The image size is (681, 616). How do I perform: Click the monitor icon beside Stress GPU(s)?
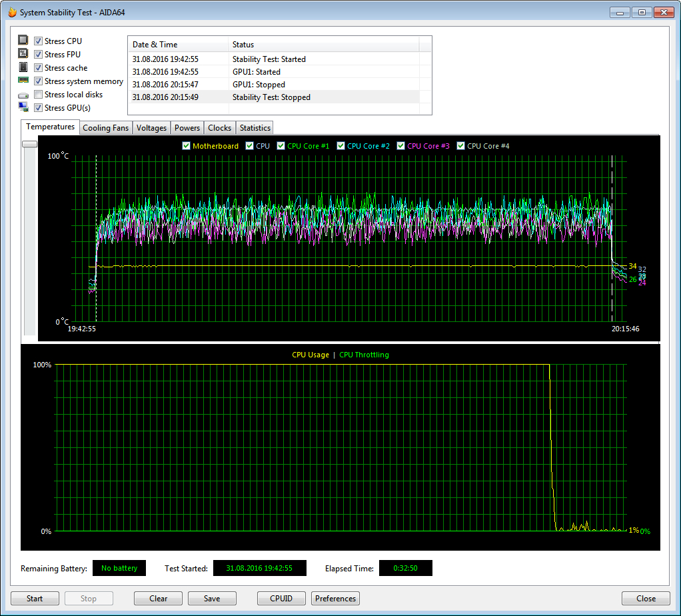click(23, 107)
